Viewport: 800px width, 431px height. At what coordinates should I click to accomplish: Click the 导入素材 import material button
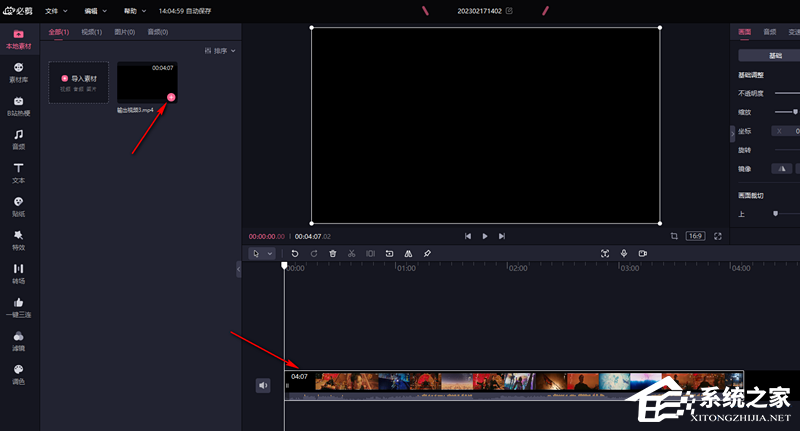[x=78, y=82]
